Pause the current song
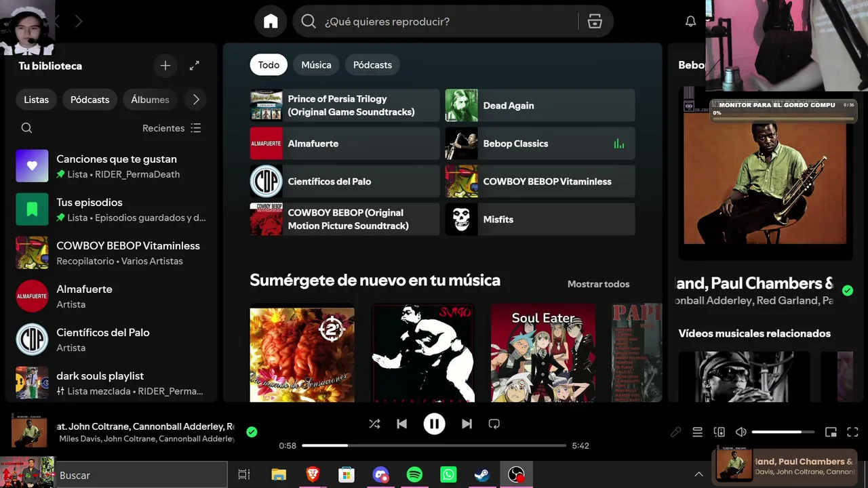The width and height of the screenshot is (868, 488). (x=434, y=424)
